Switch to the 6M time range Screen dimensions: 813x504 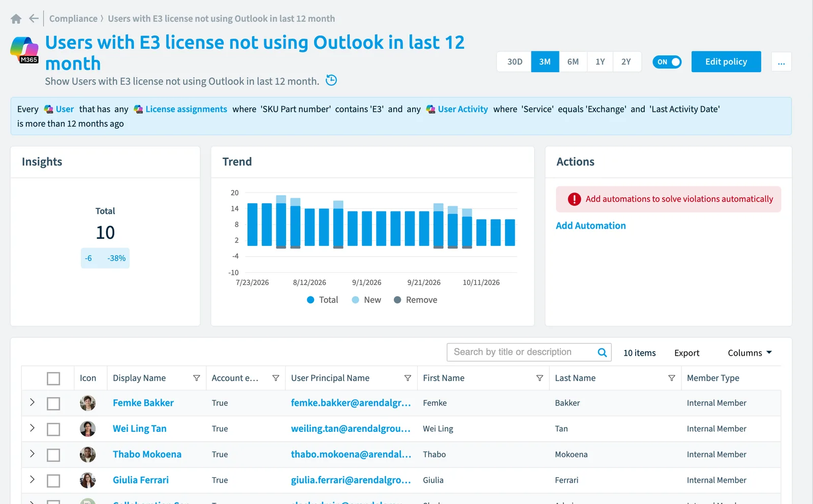[x=573, y=62]
